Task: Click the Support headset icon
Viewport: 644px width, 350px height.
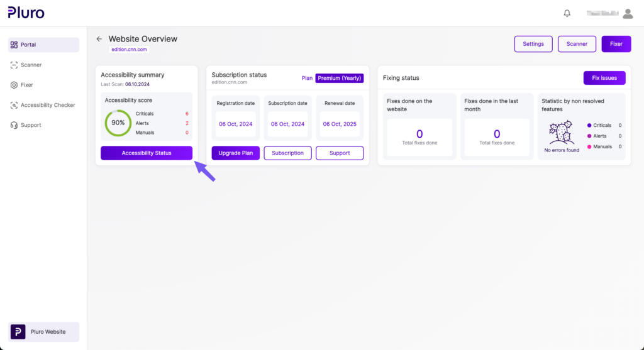Action: pos(14,125)
